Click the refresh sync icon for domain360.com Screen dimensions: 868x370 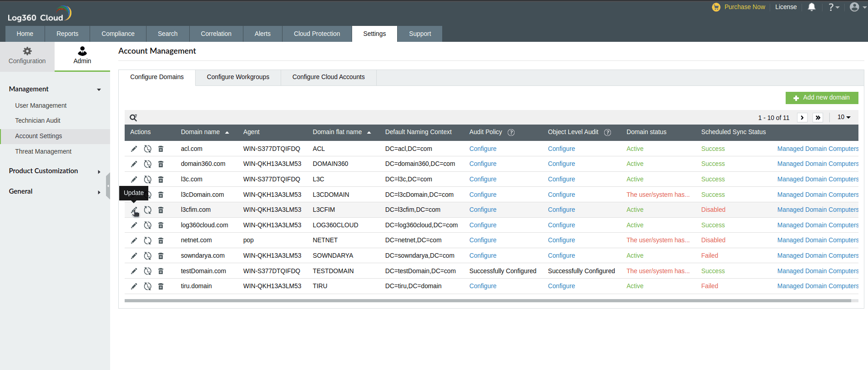pos(147,164)
